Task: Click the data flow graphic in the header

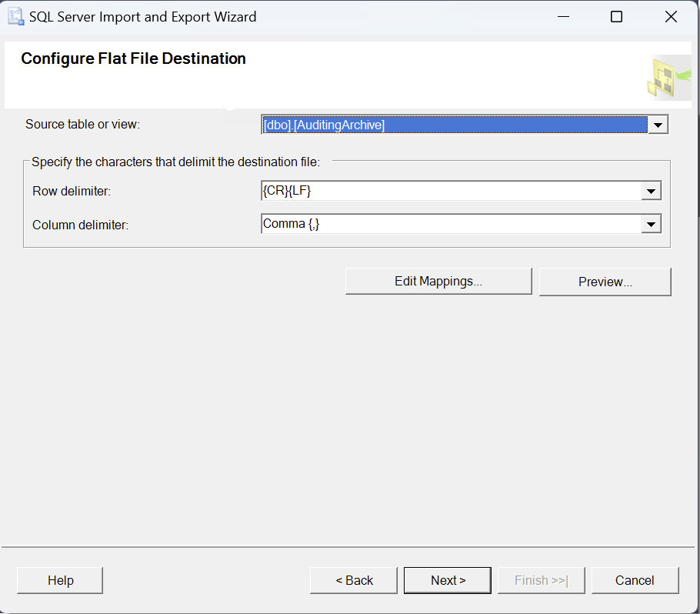Action: pos(668,77)
